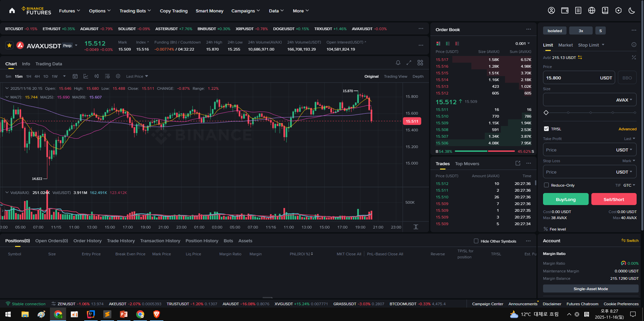Image resolution: width=644 pixels, height=321 pixels.
Task: Open the candlestick style icon
Action: (97, 76)
